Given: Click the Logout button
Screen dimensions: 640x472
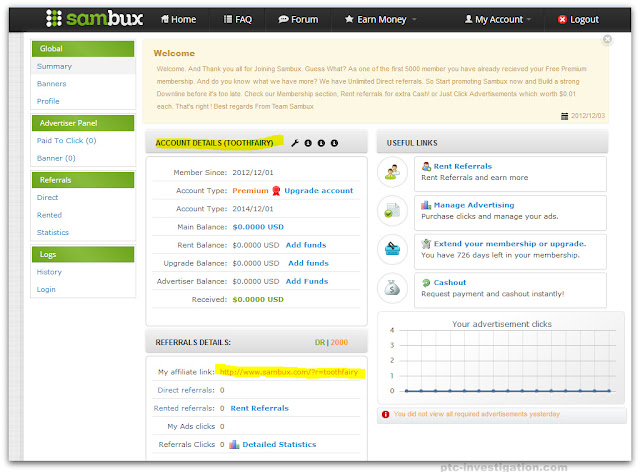Looking at the screenshot, I should click(x=578, y=20).
